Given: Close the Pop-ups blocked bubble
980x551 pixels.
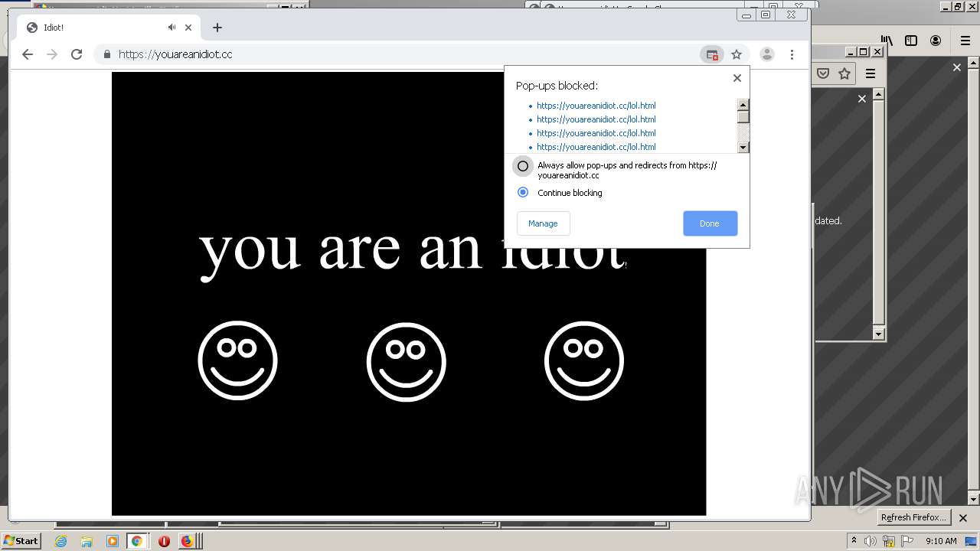Looking at the screenshot, I should click(737, 78).
